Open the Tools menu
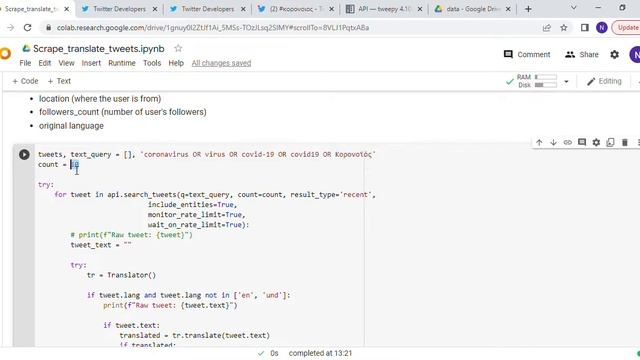Screen dimensions: 640x360 (152, 63)
